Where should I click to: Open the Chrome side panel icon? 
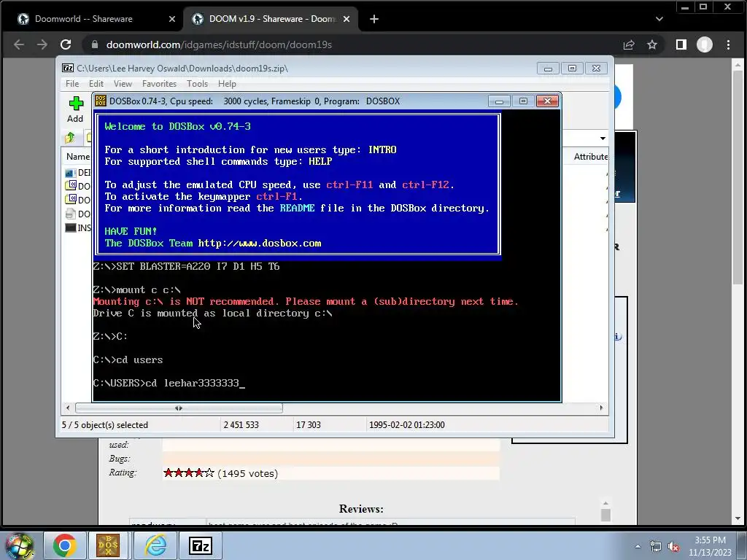[x=681, y=44]
